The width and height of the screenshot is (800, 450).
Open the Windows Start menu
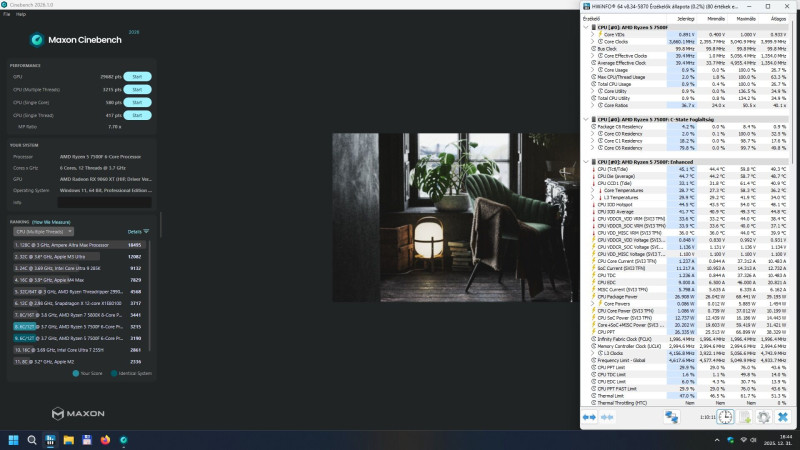(14, 440)
